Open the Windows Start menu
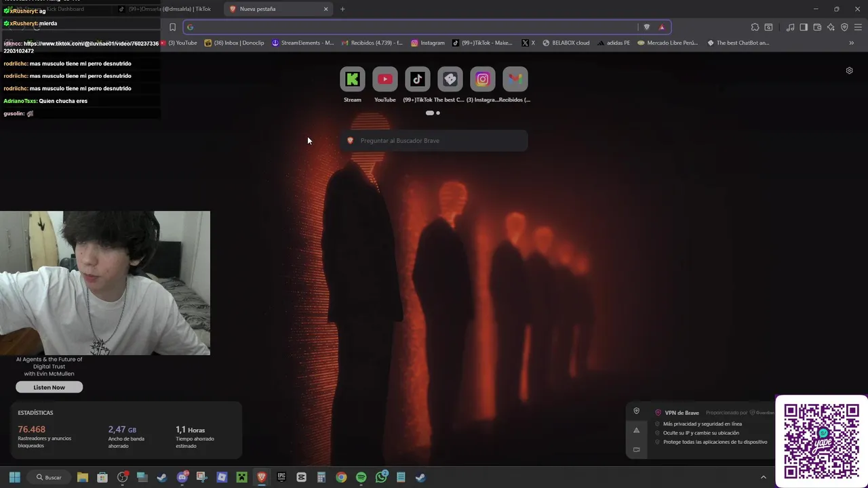The height and width of the screenshot is (488, 868). [15, 477]
